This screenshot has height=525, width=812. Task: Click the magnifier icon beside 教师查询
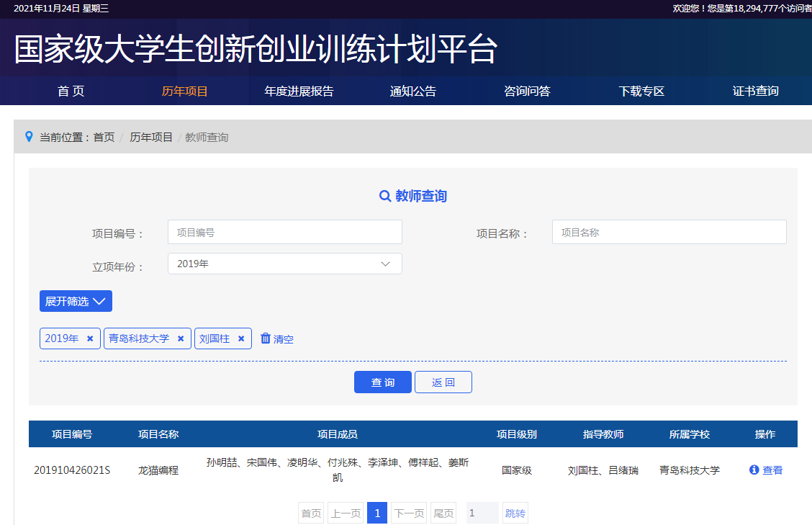point(385,196)
